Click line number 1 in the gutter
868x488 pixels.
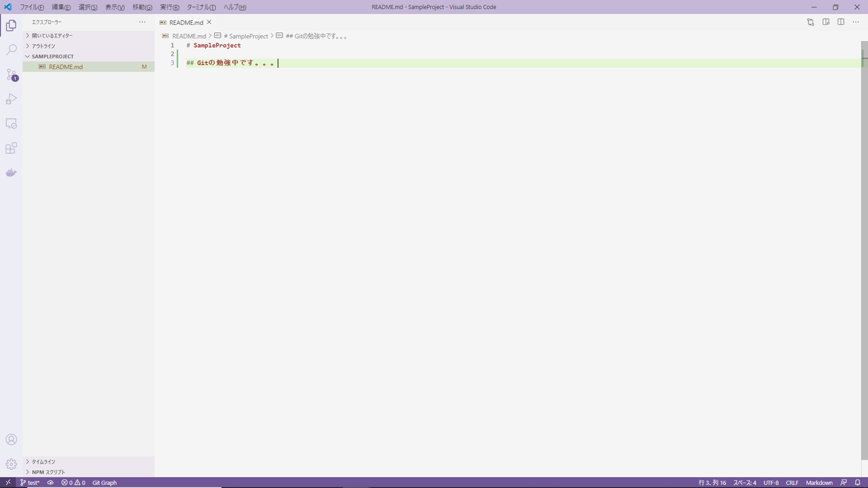point(172,45)
